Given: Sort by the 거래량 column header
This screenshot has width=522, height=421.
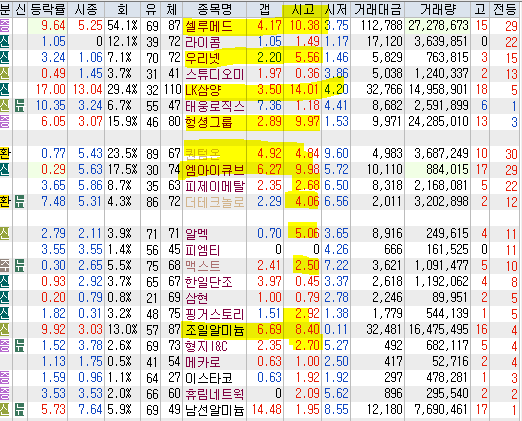Looking at the screenshot, I should point(438,9).
